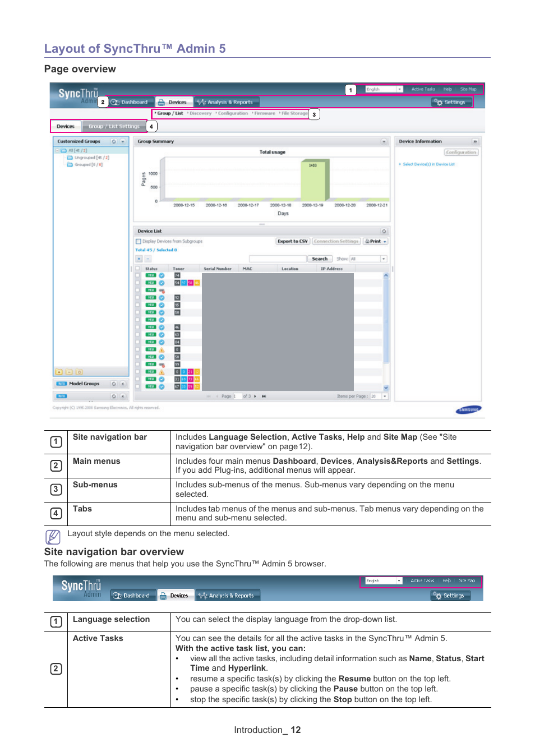Open the Customized Groups panel drop-down arrow
This screenshot has height=756, width=535.
coord(123,141)
